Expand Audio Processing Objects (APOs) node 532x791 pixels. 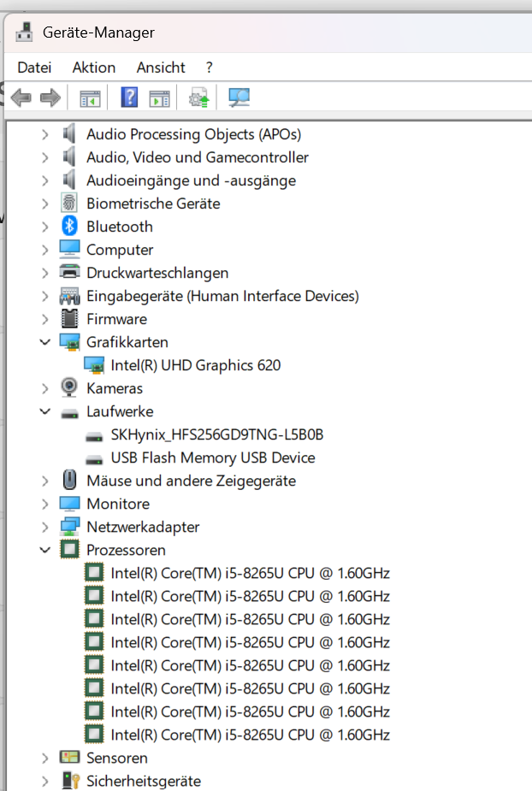[45, 134]
